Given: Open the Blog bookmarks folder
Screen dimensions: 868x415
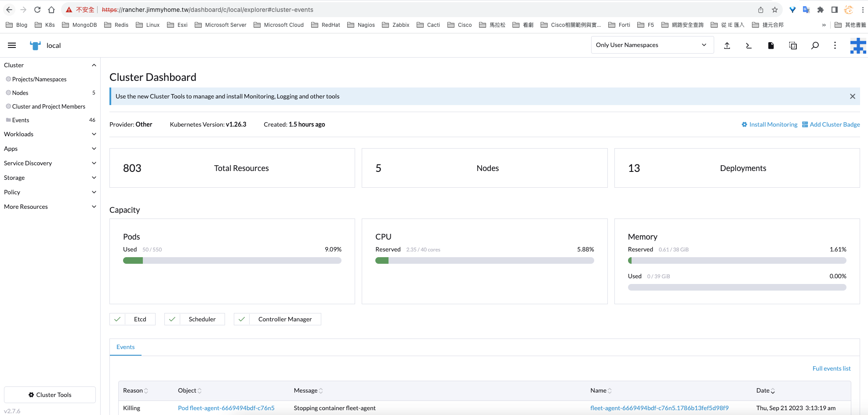Looking at the screenshot, I should tap(17, 25).
